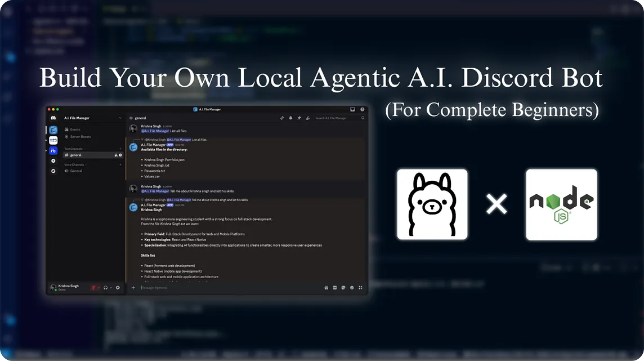Click 'Krishna Singh Portfolio.json' list item
This screenshot has height=361, width=644.
click(x=164, y=160)
